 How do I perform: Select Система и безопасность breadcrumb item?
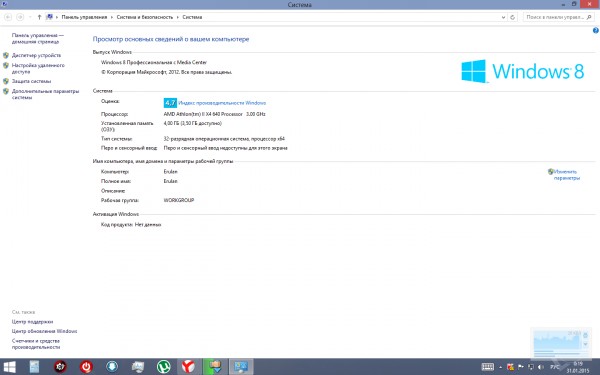coord(145,17)
